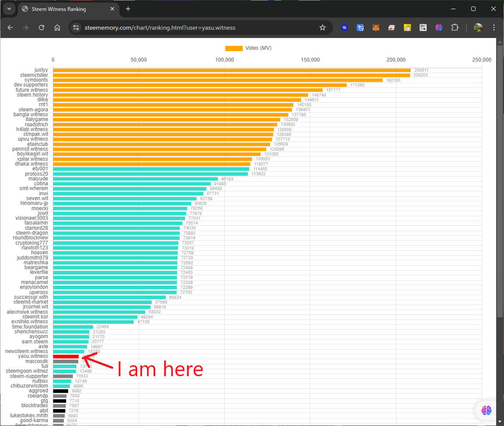
Task: Go back to the previous page
Action: [10, 28]
